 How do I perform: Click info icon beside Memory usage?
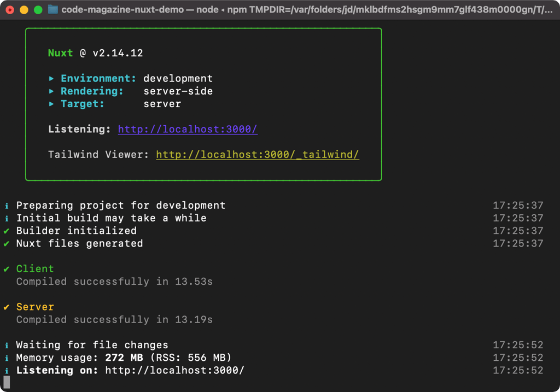(x=7, y=358)
